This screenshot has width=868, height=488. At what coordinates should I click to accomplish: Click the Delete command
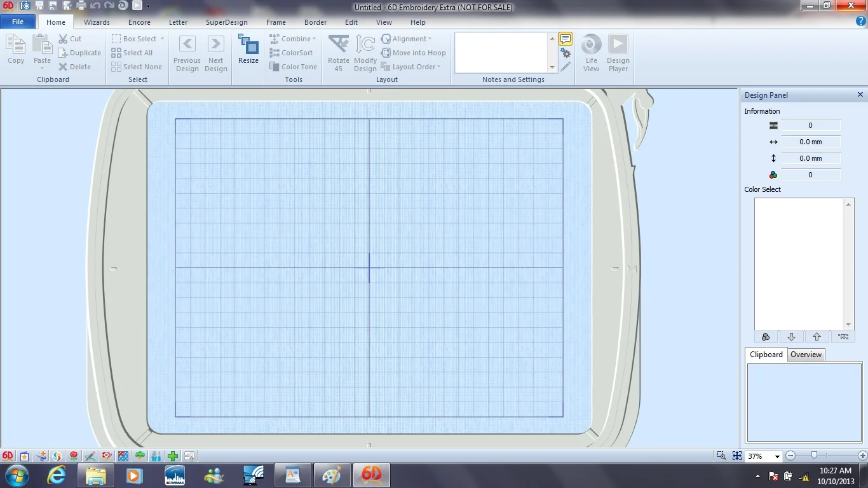[x=74, y=67]
